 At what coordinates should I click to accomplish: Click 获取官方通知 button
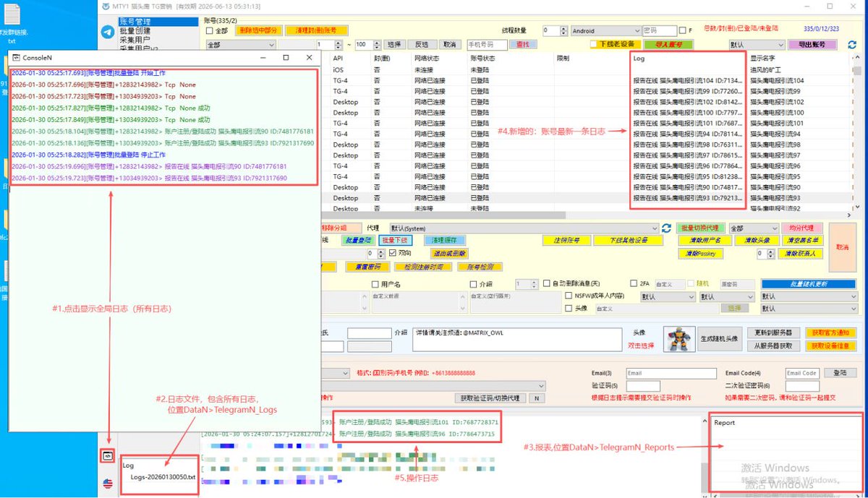(830, 332)
